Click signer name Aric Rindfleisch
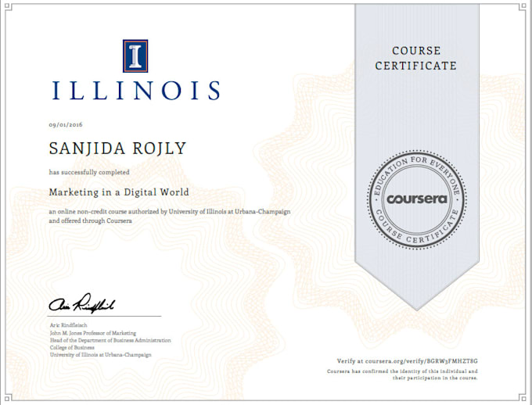This screenshot has width=532, height=405. tap(69, 325)
